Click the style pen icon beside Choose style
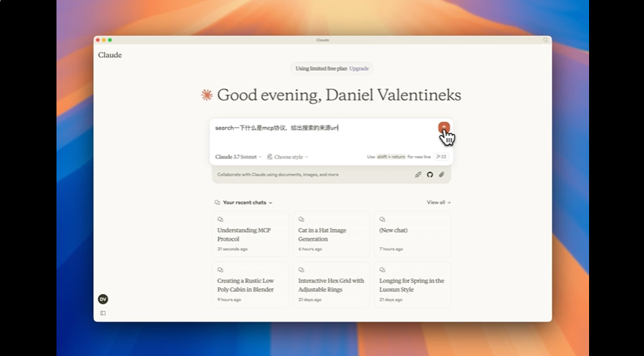Screen dimensions: 644x356 pos(269,157)
